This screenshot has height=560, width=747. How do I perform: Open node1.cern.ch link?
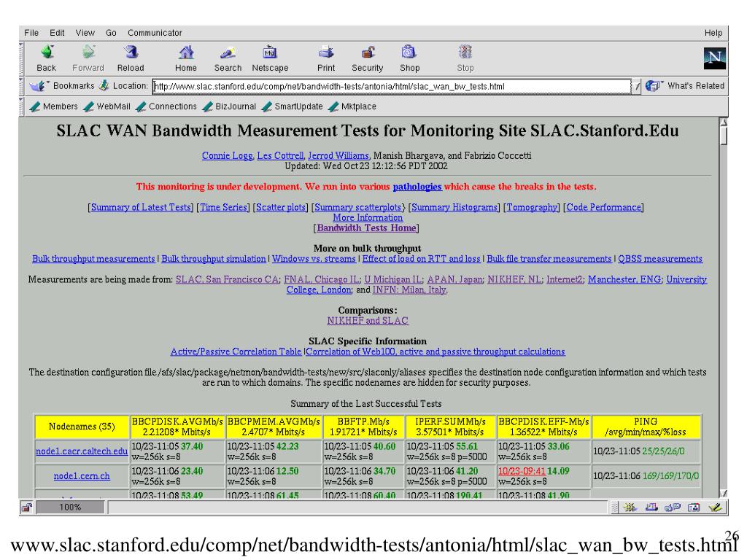(82, 476)
